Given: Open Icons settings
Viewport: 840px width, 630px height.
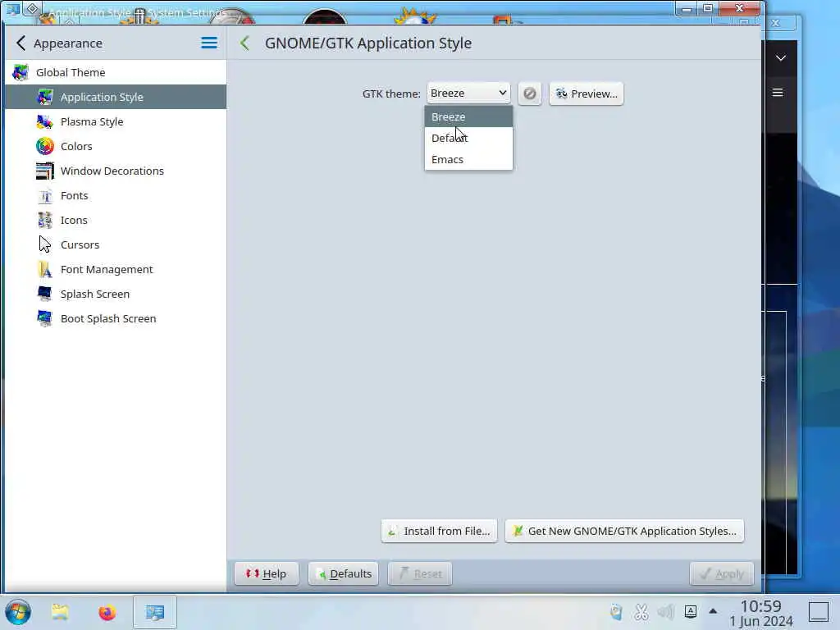Looking at the screenshot, I should (x=116, y=220).
